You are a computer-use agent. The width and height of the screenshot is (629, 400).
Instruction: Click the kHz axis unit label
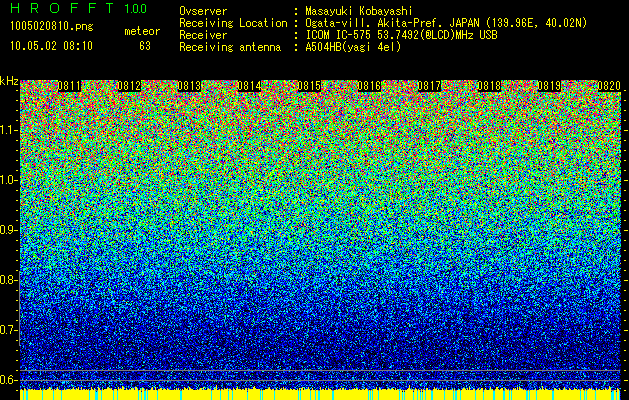pyautogui.click(x=9, y=81)
